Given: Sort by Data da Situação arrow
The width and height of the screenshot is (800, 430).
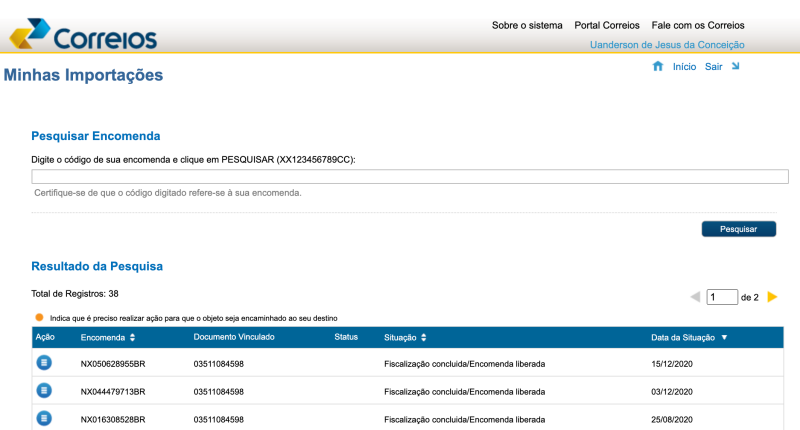Looking at the screenshot, I should pos(724,338).
